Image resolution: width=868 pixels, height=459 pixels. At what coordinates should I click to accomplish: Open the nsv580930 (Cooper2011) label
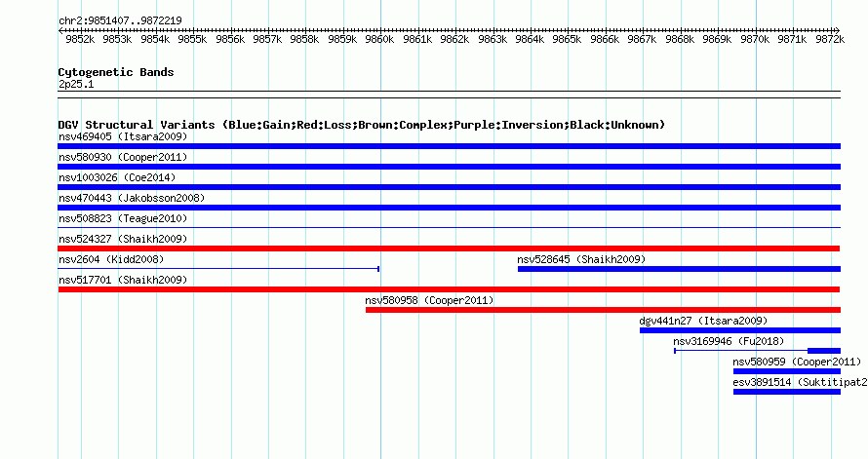point(123,157)
